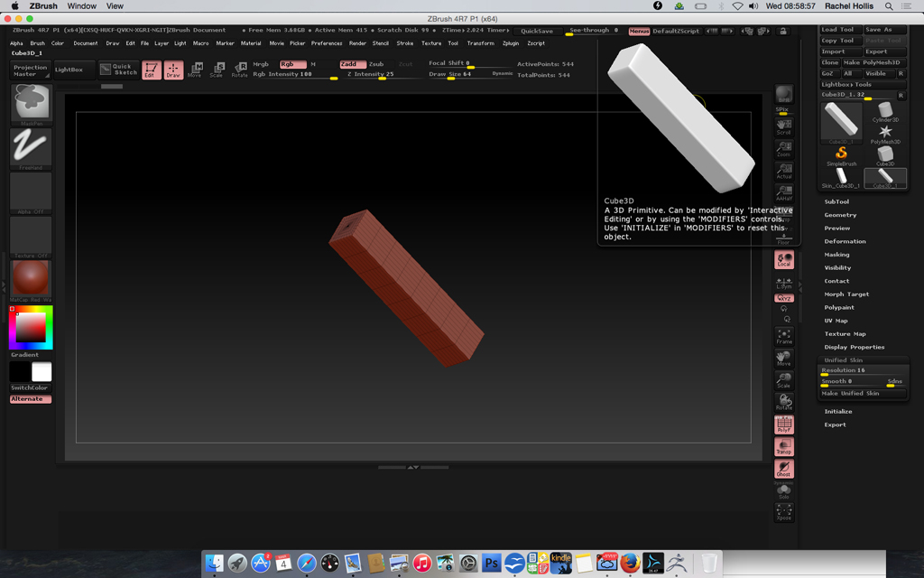Image resolution: width=924 pixels, height=578 pixels.
Task: Click the AAHalf view icon
Action: (784, 193)
